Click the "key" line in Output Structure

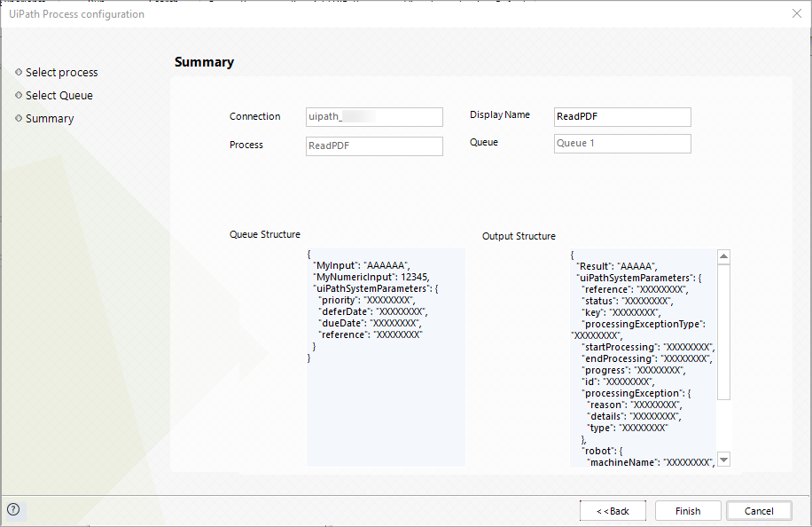pos(621,312)
